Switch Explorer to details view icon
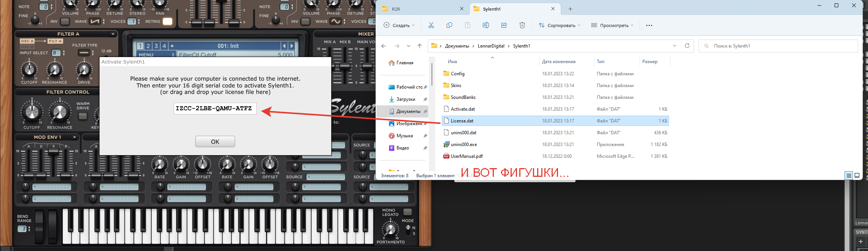The image size is (868, 251). point(849,175)
